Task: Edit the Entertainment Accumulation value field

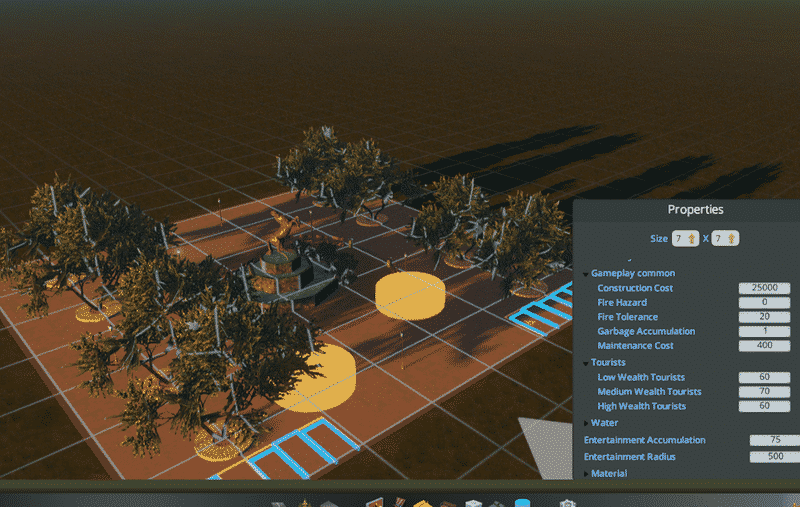Action: click(x=774, y=440)
